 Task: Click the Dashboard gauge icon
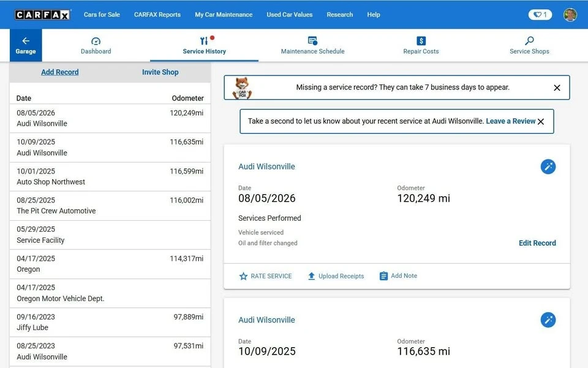[96, 41]
